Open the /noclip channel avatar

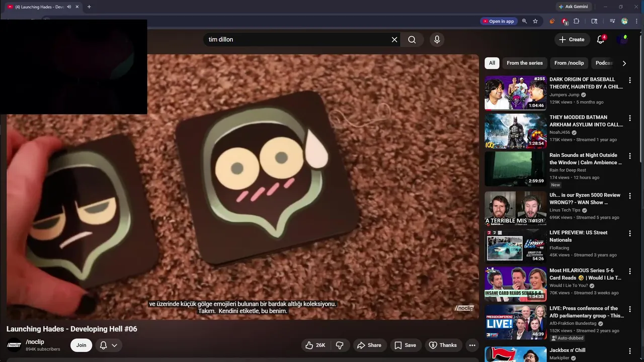click(x=14, y=345)
